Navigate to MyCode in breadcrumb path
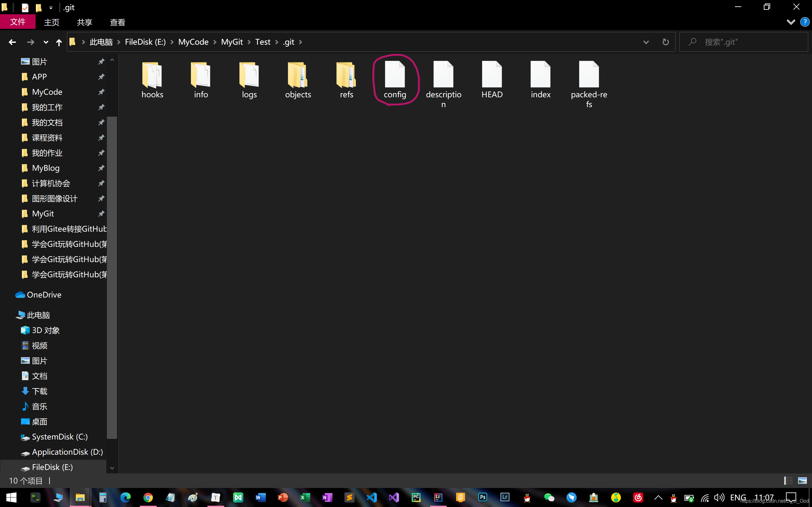 (193, 42)
